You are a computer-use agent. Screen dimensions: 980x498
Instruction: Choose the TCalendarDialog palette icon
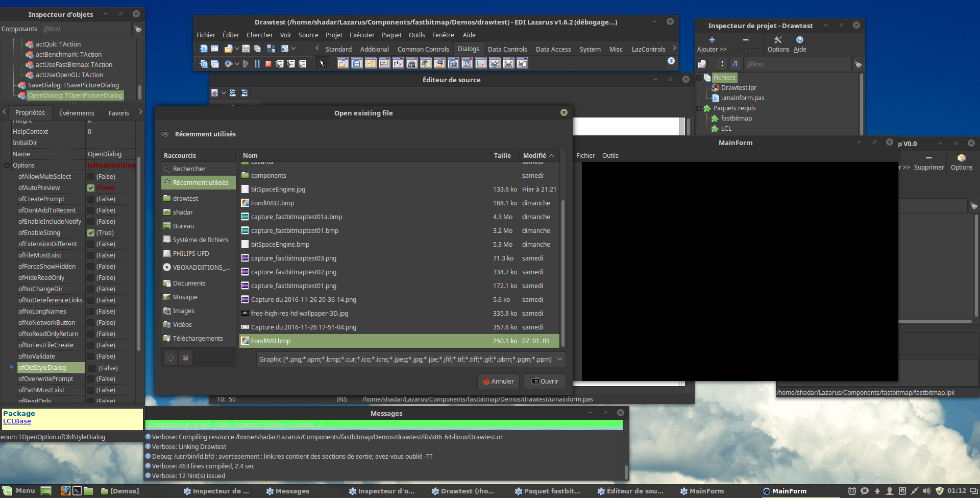(467, 63)
